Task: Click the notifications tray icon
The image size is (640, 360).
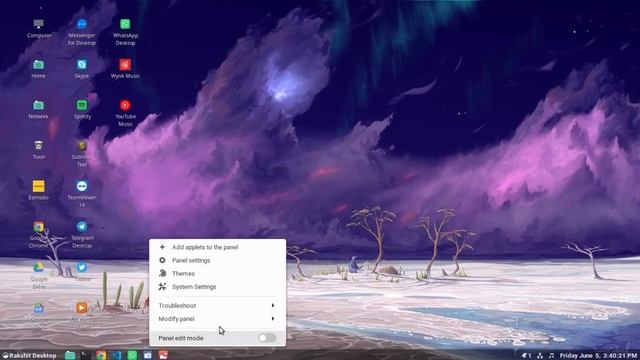Action: tap(526, 356)
